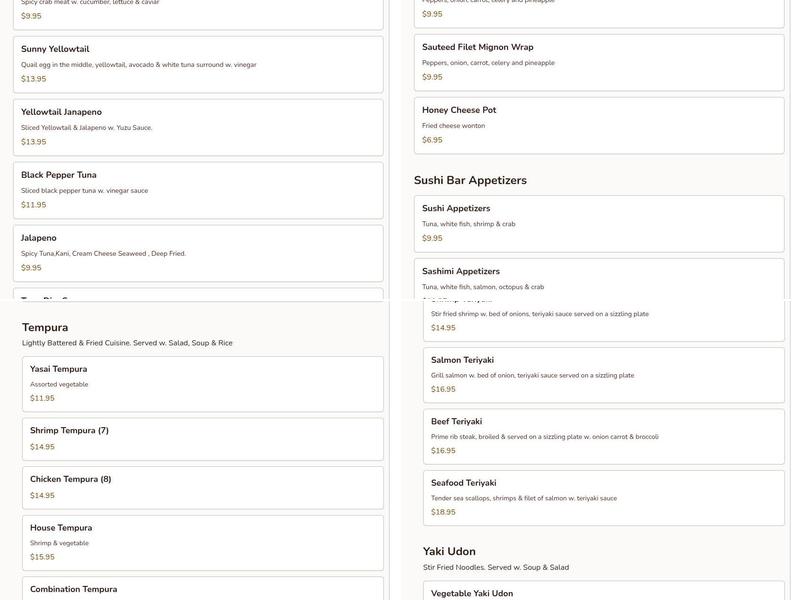The height and width of the screenshot is (600, 800).
Task: Choose Sushi Appetizers from the Sushi Bar
Action: [x=599, y=223]
